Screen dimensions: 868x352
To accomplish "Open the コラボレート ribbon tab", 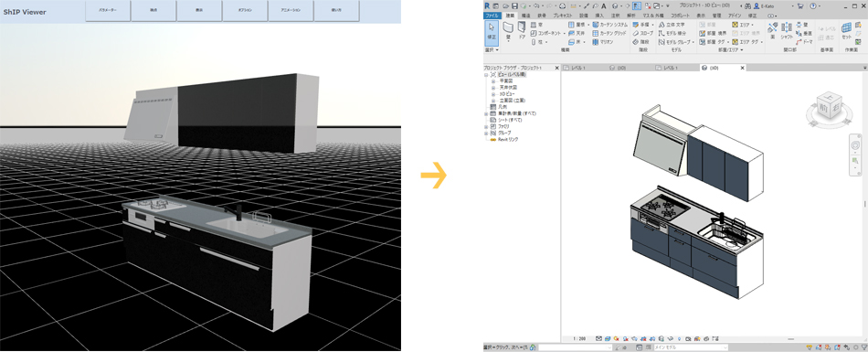I will (x=680, y=16).
